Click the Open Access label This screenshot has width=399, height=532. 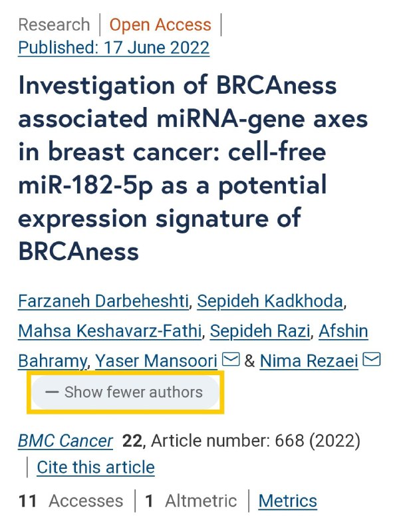point(160,25)
